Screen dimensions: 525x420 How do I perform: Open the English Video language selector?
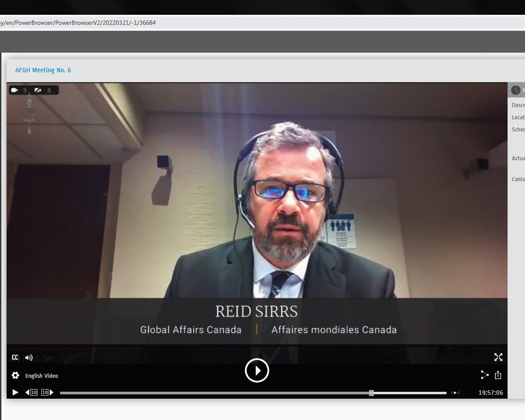41,376
